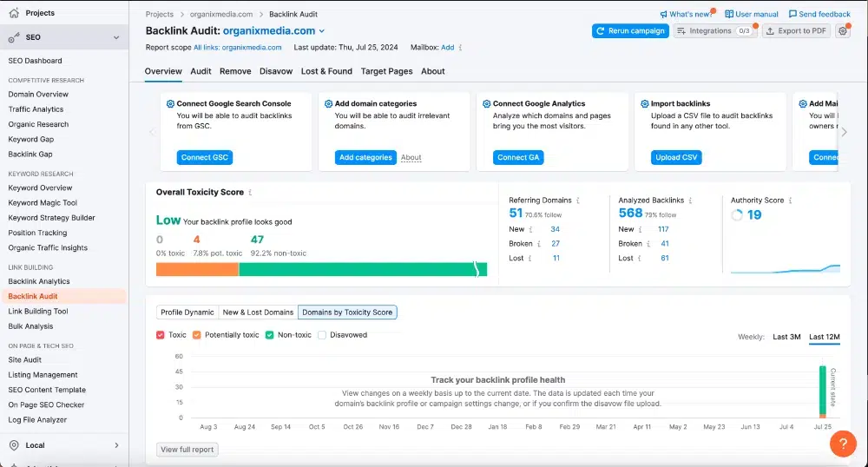Click the info icon next to Authority Score
868x467 pixels.
click(790, 201)
